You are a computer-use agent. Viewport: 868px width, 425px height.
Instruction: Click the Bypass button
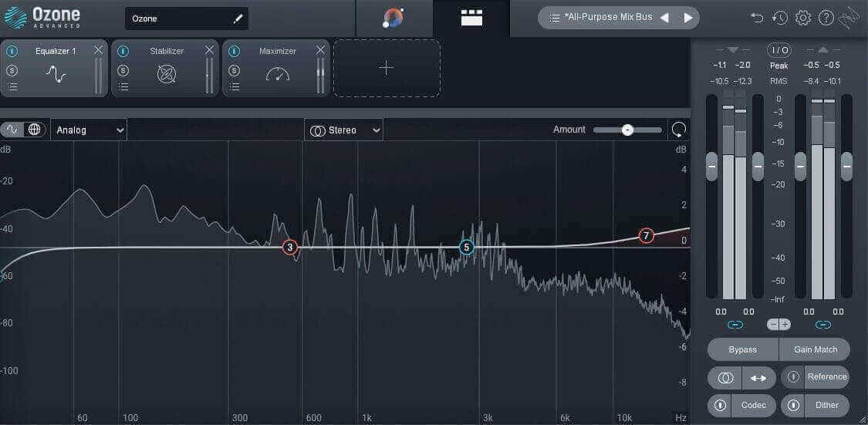[743, 349]
